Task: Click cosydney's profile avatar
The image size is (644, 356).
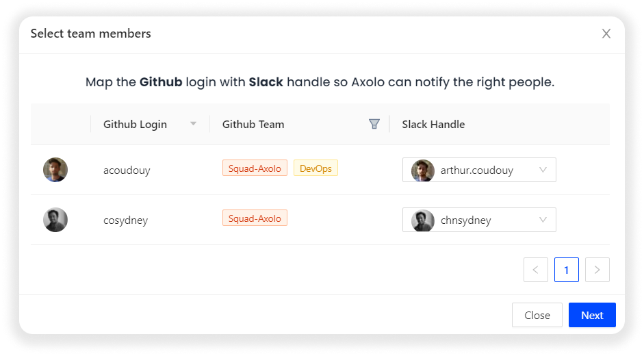Action: coord(55,220)
